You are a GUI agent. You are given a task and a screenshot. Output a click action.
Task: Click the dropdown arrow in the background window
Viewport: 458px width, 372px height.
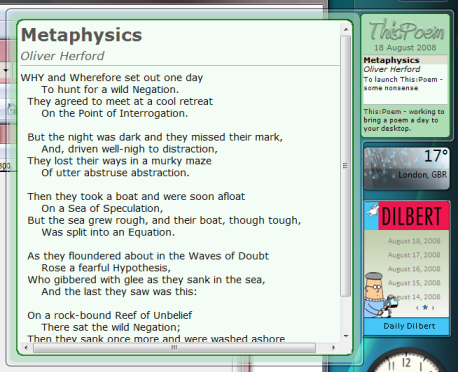[x=6, y=70]
